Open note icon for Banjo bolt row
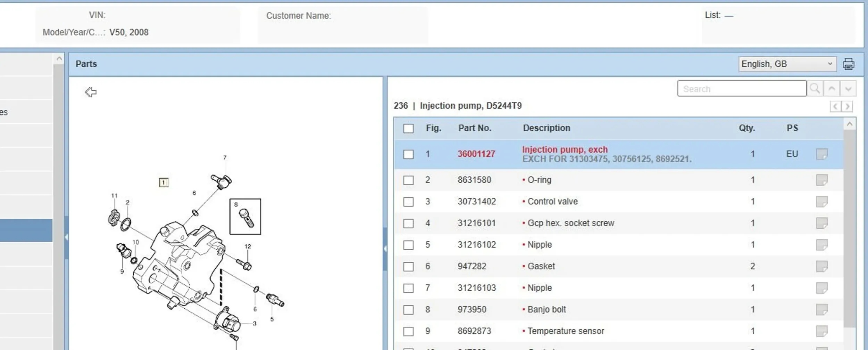The height and width of the screenshot is (350, 868). [821, 309]
